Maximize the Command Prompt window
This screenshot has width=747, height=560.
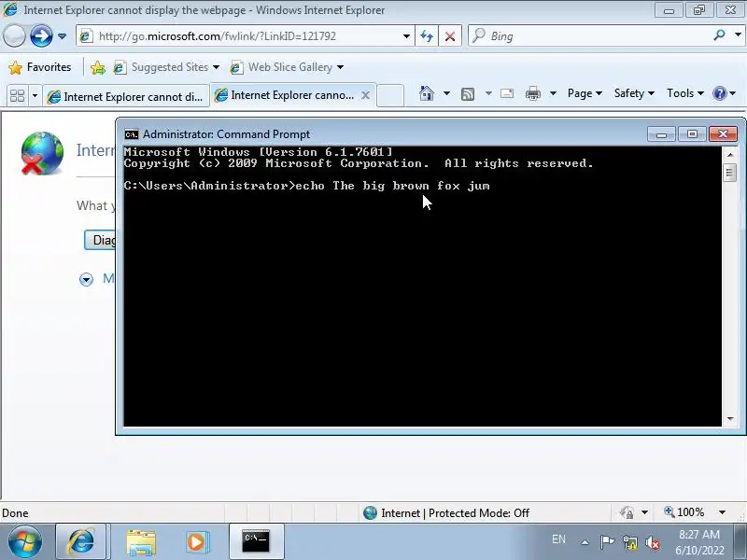click(692, 134)
